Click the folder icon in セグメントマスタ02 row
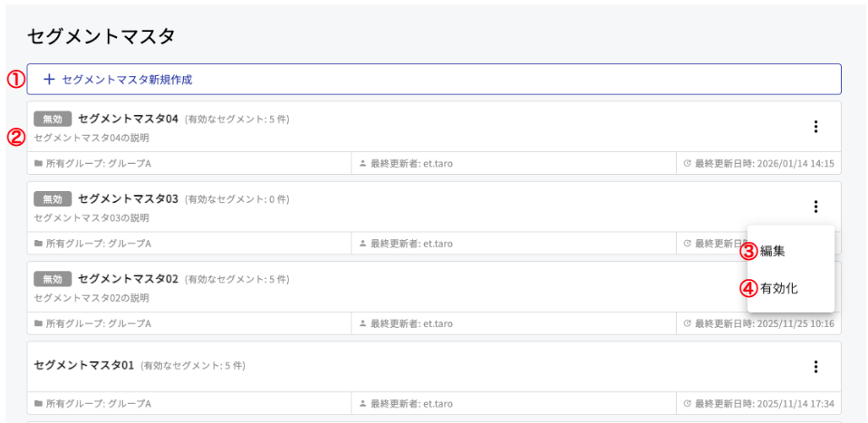This screenshot has height=423, width=868. point(38,323)
